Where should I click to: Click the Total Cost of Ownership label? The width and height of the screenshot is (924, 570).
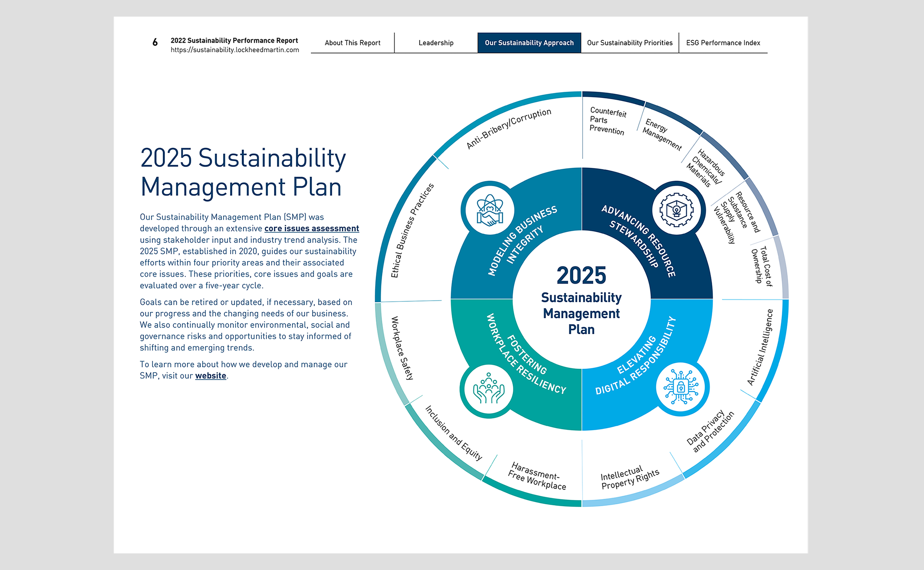(762, 266)
